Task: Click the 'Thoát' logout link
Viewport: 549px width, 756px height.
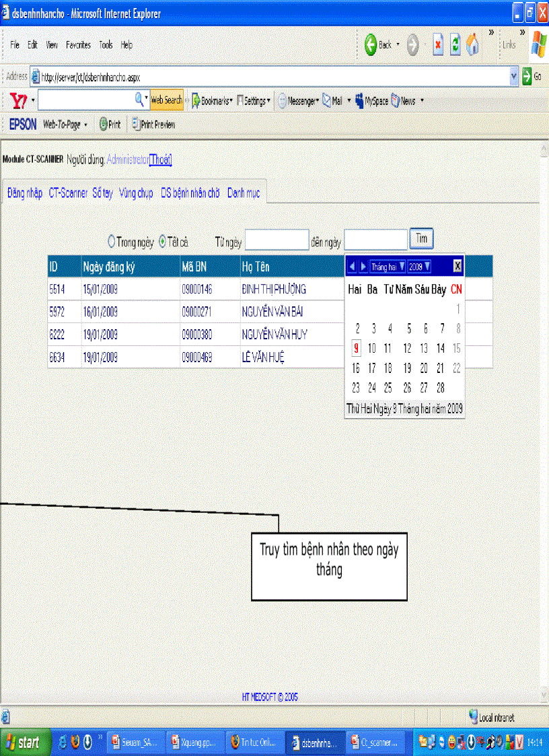Action: [160, 160]
